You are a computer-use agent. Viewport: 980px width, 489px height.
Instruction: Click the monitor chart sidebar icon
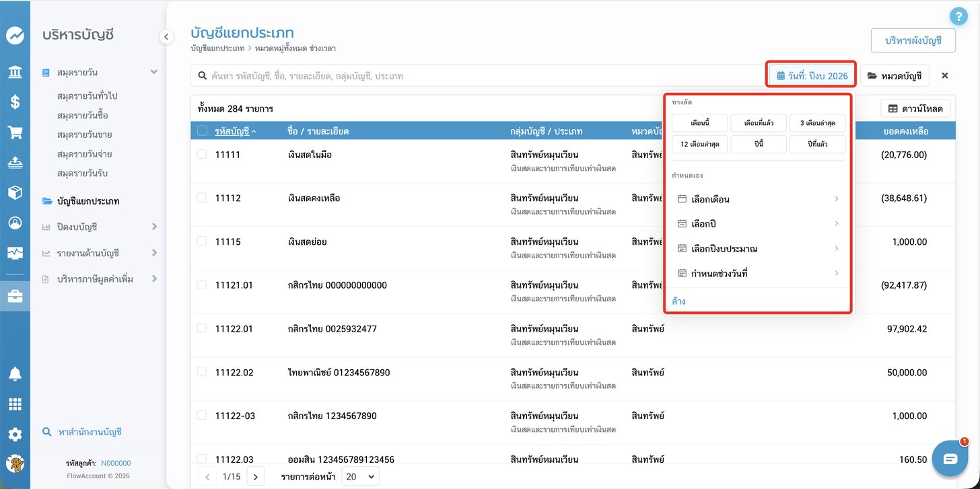pos(15,253)
